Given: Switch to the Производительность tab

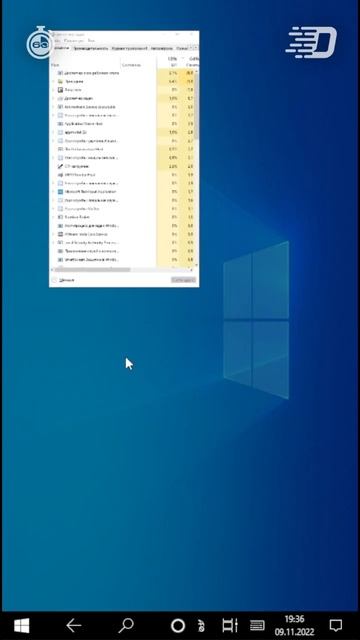Looking at the screenshot, I should click(91, 48).
